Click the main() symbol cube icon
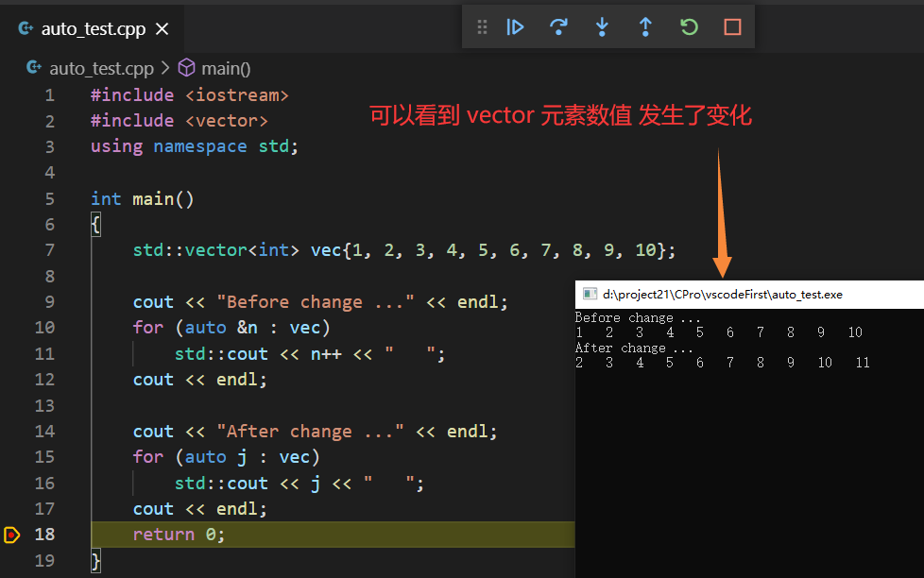Viewport: 924px width, 578px height. 187,68
